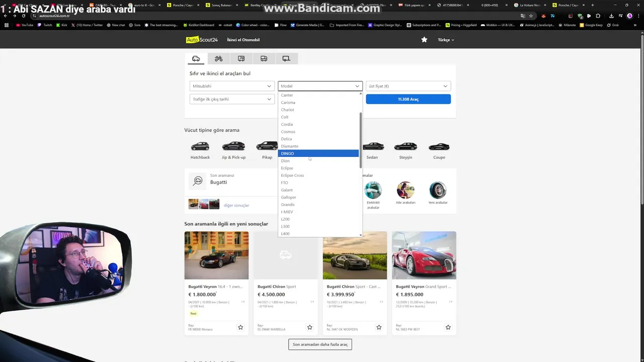
Task: Pick Delica in the model list
Action: (318, 139)
